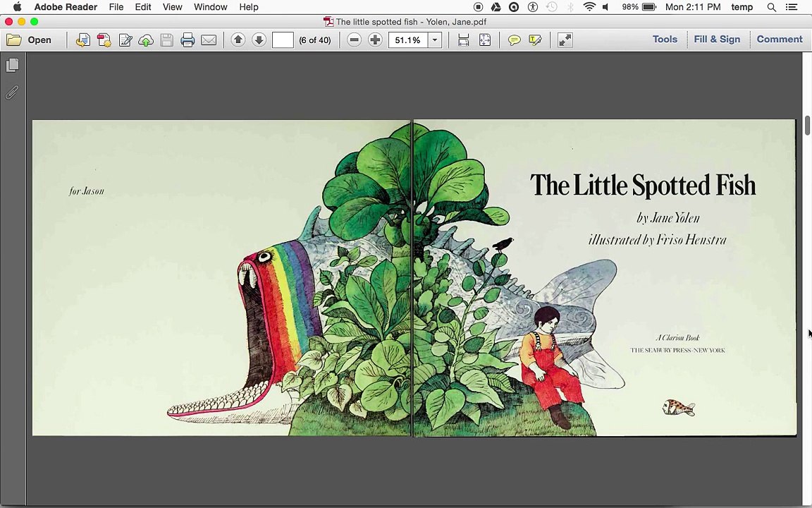Click the Time Machine menu bar icon
This screenshot has width=812, height=508.
click(551, 7)
